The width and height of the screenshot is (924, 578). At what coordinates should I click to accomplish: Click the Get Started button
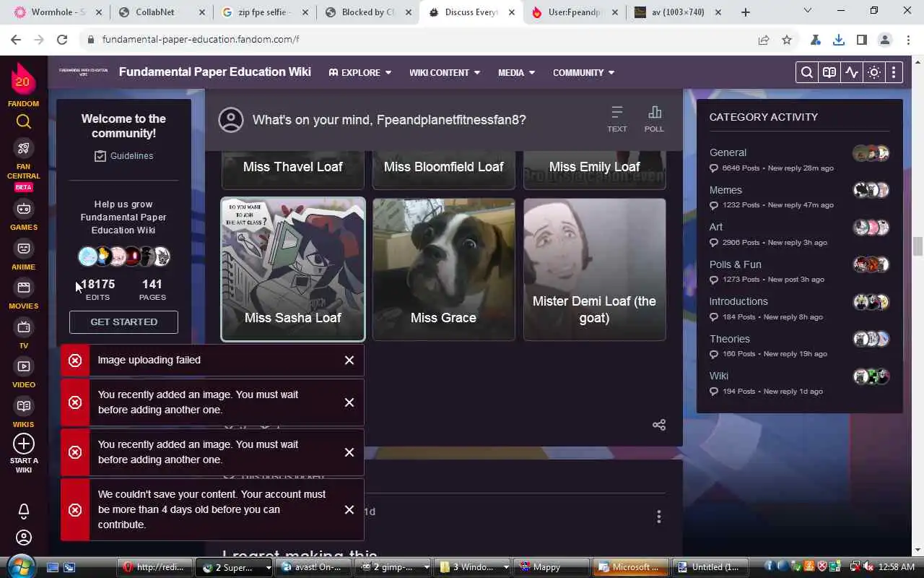(123, 322)
